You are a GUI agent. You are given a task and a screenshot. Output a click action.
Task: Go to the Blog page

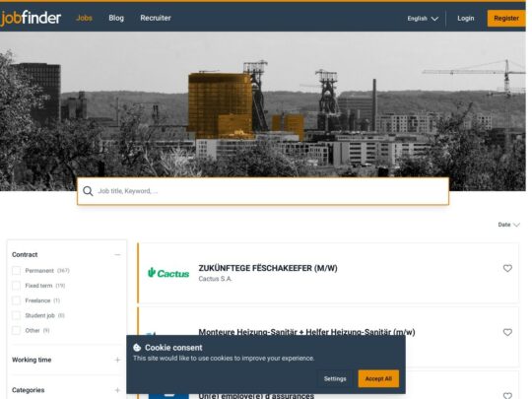(116, 18)
